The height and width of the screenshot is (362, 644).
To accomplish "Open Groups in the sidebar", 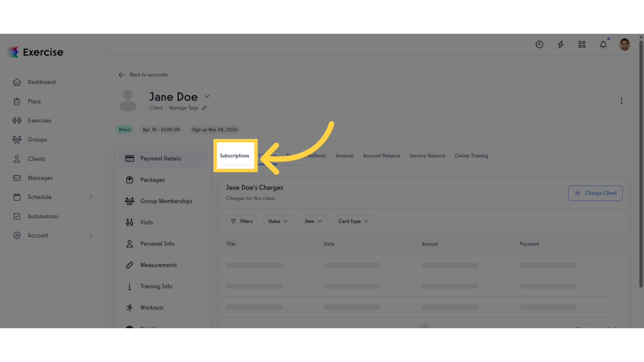I will coord(37,139).
